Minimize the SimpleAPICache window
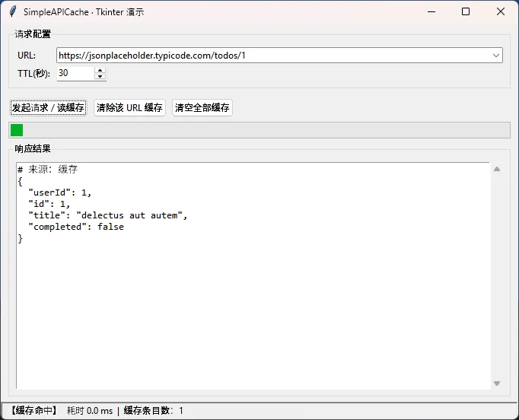 coord(431,11)
